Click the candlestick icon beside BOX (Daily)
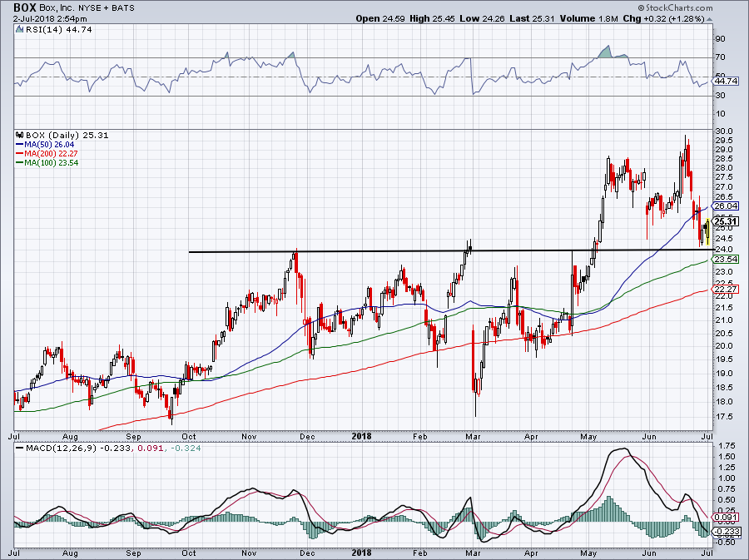The width and height of the screenshot is (749, 560). pos(20,135)
